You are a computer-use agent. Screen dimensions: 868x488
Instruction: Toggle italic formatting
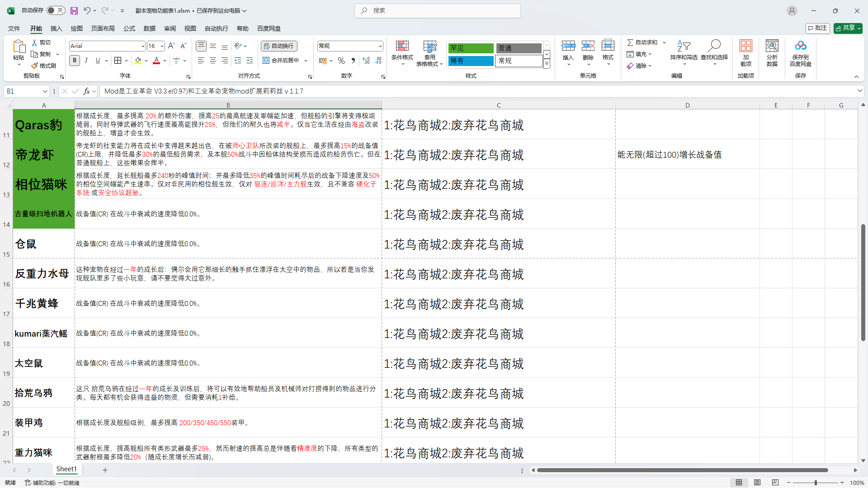pyautogui.click(x=86, y=60)
